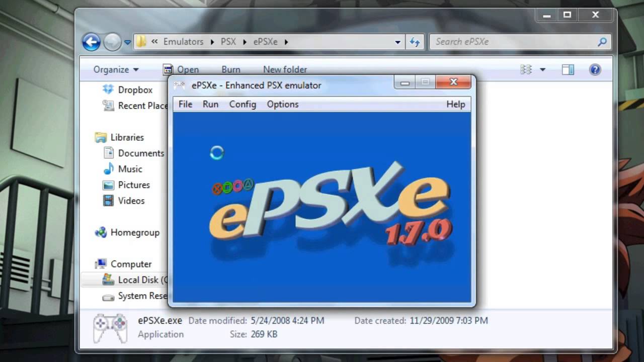Open the Organize dropdown menu
The height and width of the screenshot is (362, 644).
click(116, 69)
